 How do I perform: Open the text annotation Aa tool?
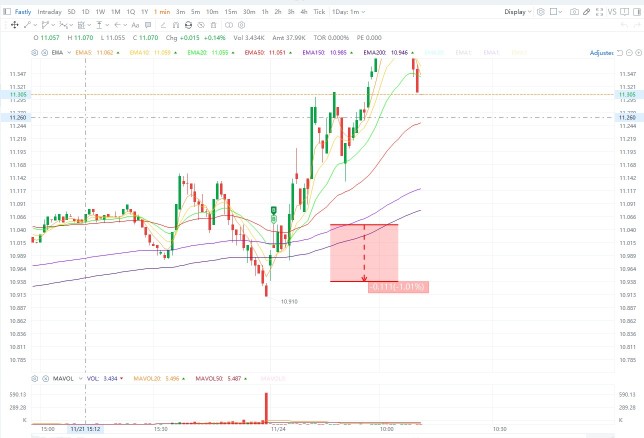coord(135,25)
